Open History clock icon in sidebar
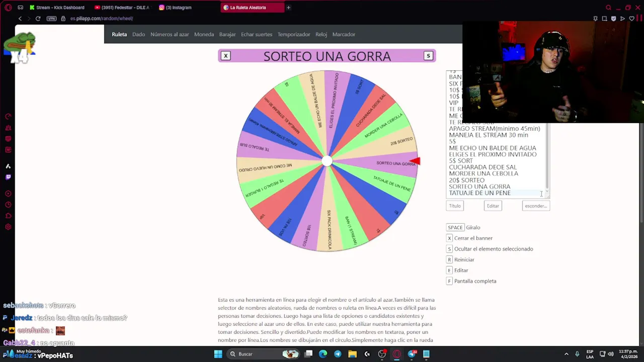 (x=8, y=205)
